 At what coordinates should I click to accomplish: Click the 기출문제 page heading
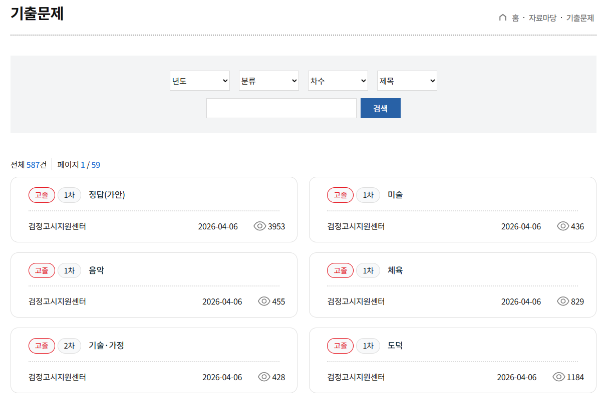[x=37, y=13]
